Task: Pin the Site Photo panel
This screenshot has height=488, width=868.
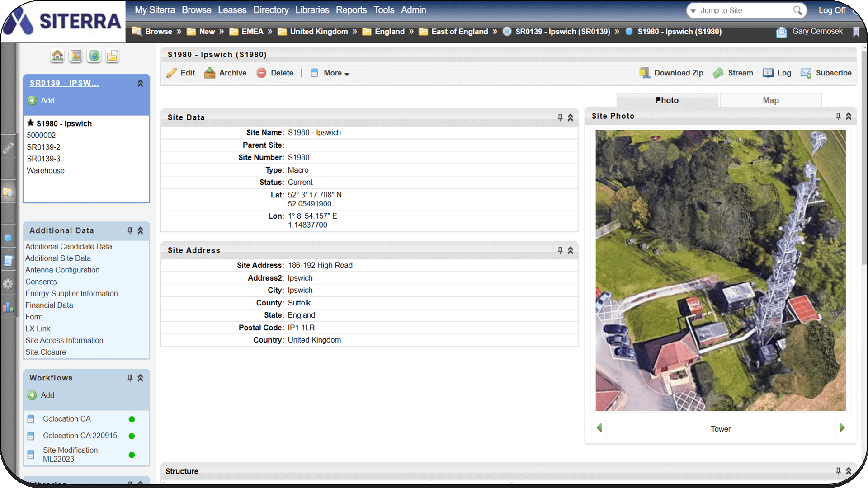Action: click(x=838, y=116)
